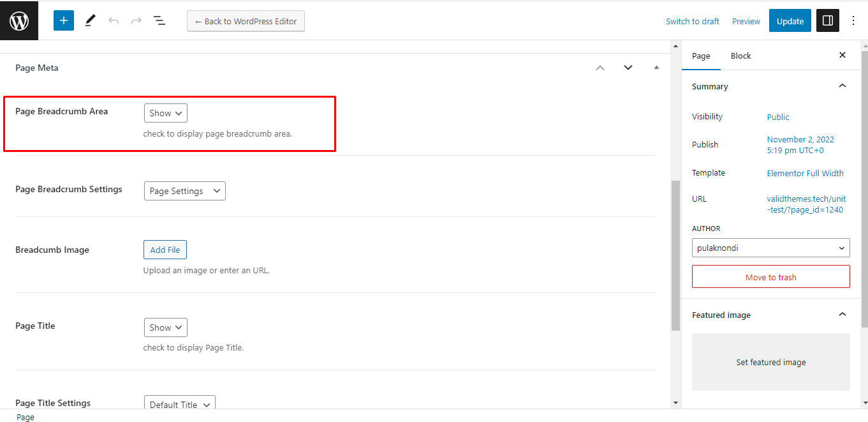868x422 pixels.
Task: Open the Page Title Show dropdown
Action: click(166, 328)
